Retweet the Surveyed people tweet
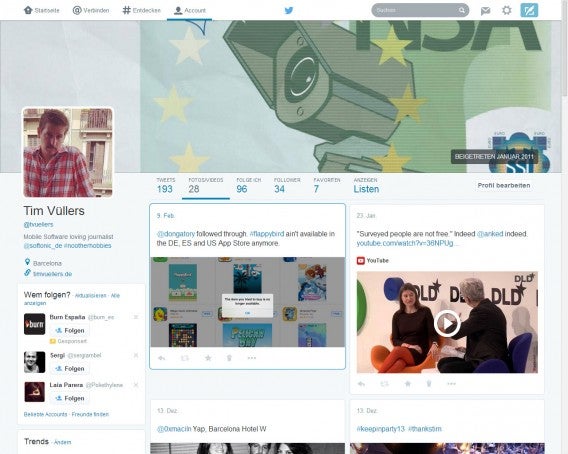The width and height of the screenshot is (568, 454). point(384,384)
